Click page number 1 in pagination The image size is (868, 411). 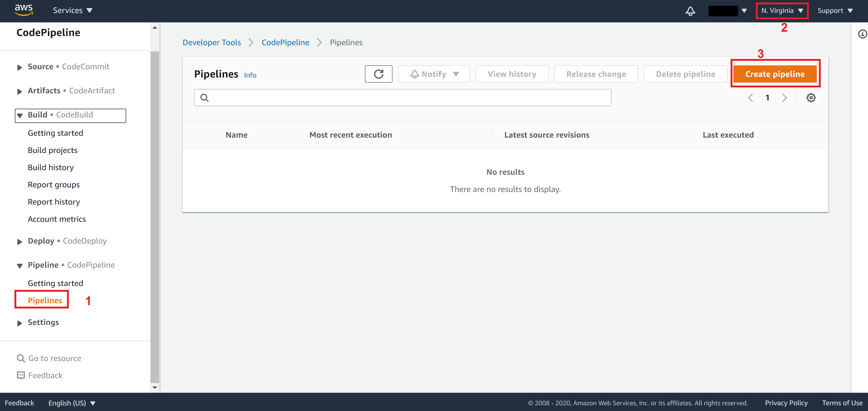(x=767, y=98)
